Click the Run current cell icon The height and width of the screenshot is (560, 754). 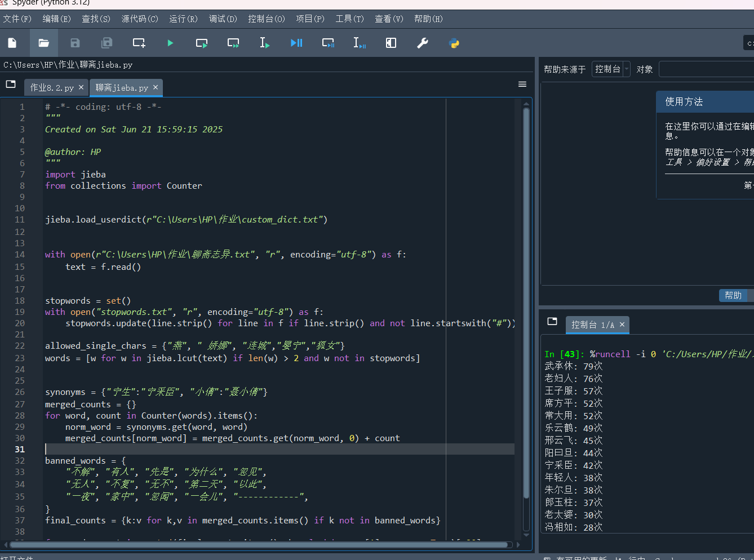(x=201, y=43)
